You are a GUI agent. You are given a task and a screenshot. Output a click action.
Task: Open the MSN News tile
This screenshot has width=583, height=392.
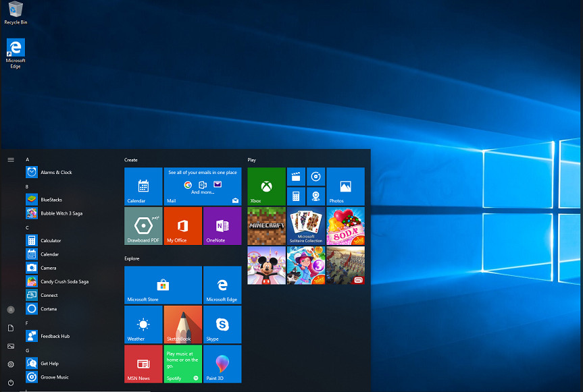tap(143, 364)
